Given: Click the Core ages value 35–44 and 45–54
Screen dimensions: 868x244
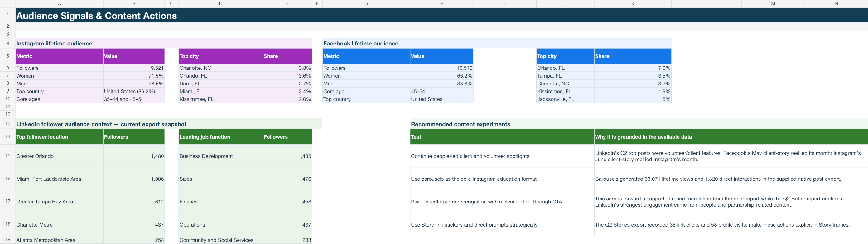Looking at the screenshot, I should [134, 99].
